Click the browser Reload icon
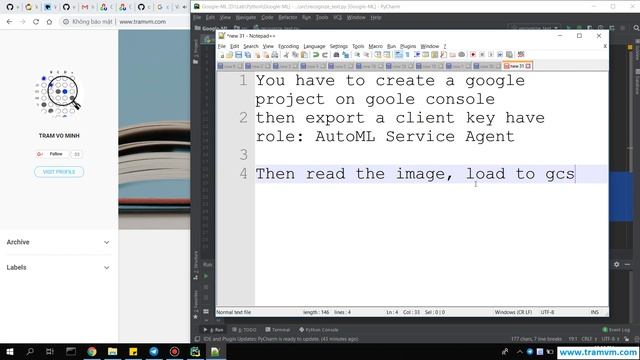640x360 pixels. pos(36,22)
